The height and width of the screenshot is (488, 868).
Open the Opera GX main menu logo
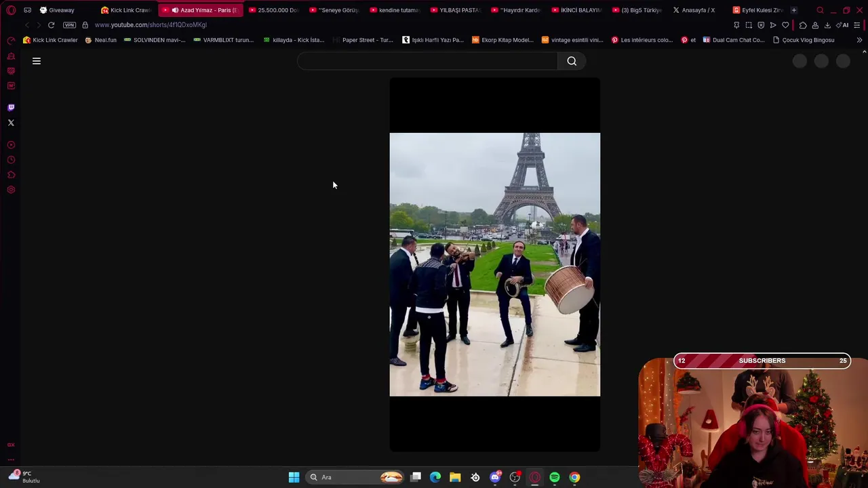11,10
